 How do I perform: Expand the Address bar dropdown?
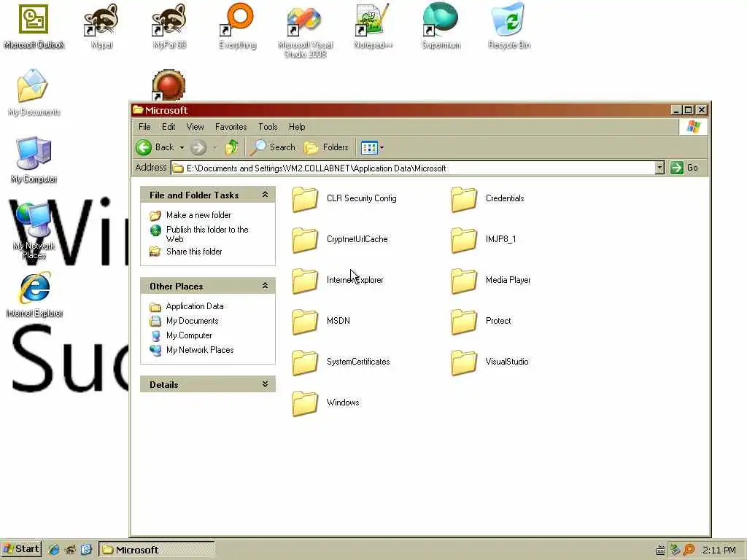(x=659, y=168)
